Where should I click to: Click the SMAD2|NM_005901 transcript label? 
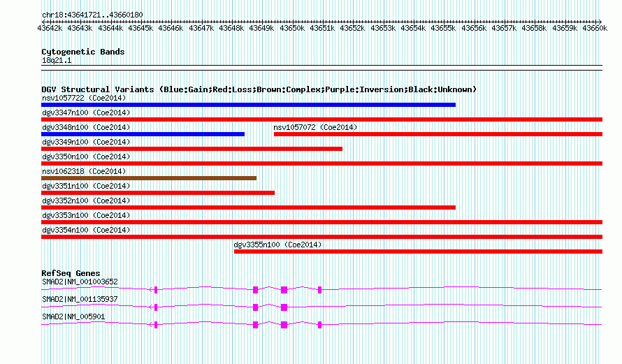(73, 316)
